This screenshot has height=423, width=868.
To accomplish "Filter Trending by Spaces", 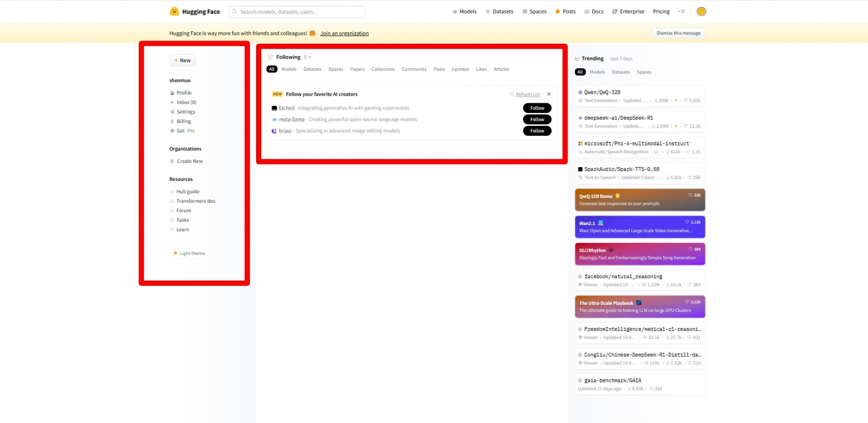I will (x=644, y=72).
